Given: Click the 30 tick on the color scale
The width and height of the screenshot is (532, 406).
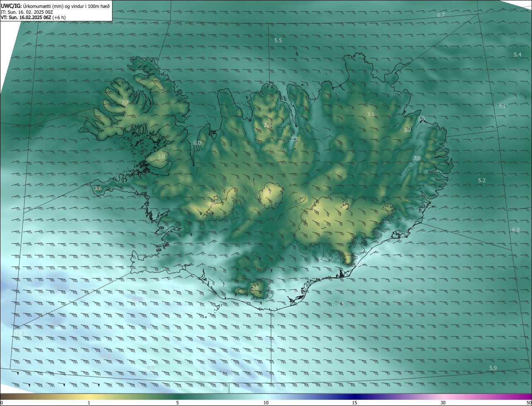Looking at the screenshot, I should click(443, 403).
